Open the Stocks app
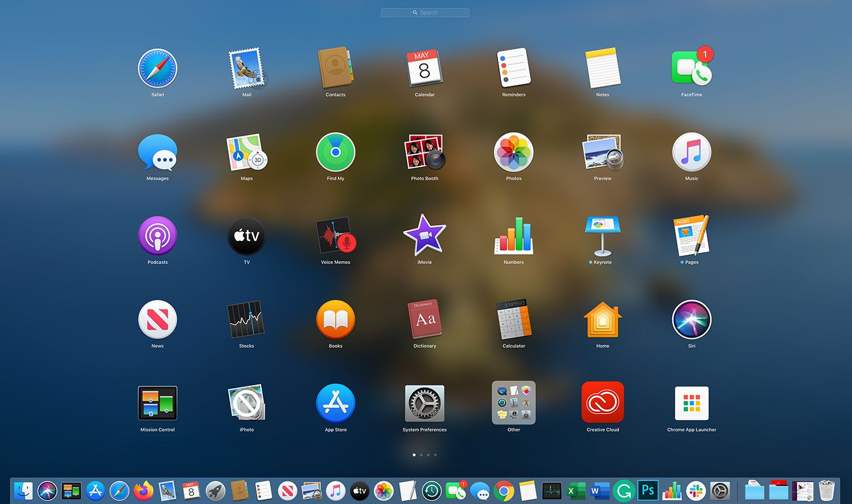Viewport: 852px width, 504px height. coord(246,320)
